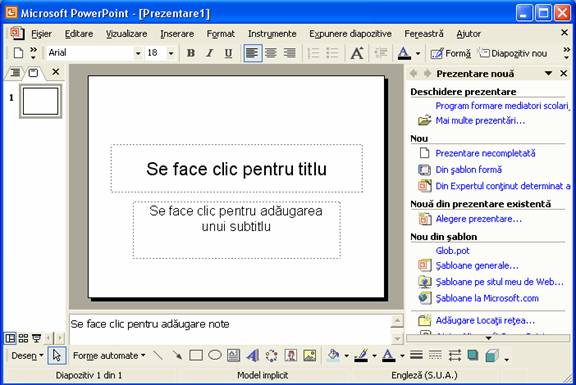Start slide show from view buttons
Screen dimensions: 576x385
pos(36,338)
